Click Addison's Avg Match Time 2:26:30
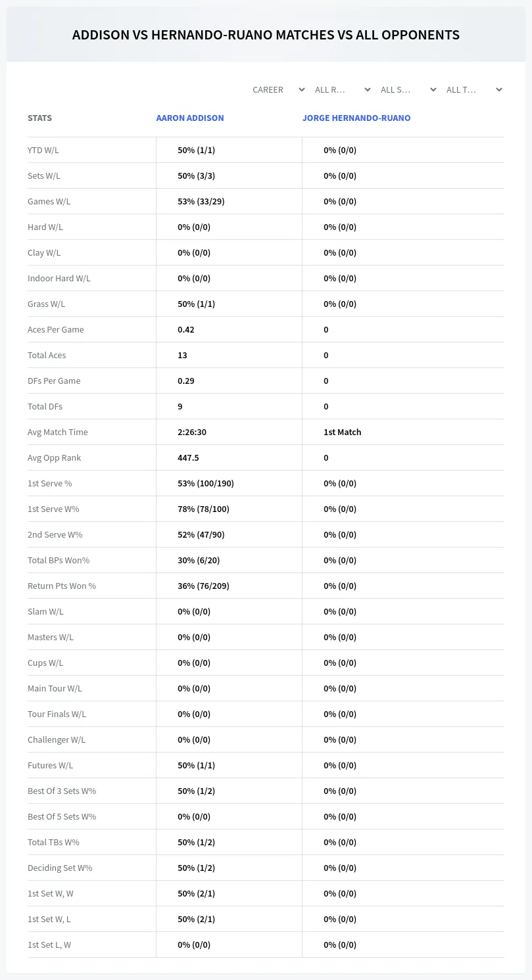 [x=192, y=432]
